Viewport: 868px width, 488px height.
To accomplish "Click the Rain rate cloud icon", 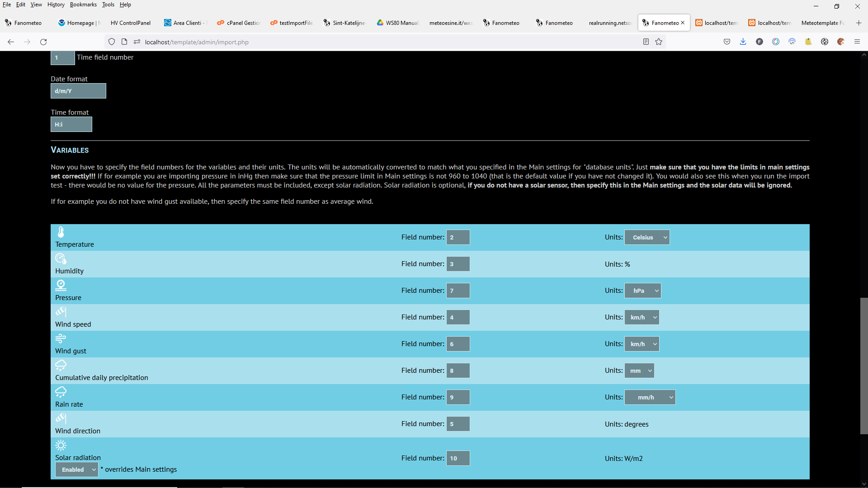I will coord(61,392).
